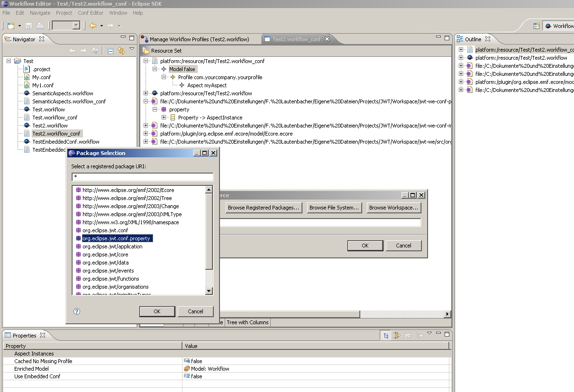This screenshot has height=392, width=574.
Task: Go back with the yellow Back arrow
Action: [93, 26]
